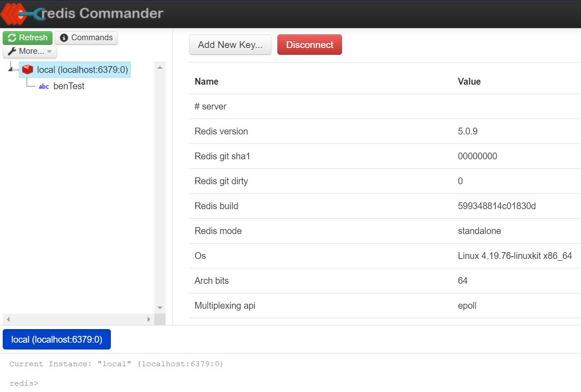The image size is (581, 392).
Task: Select the benTest key in tree
Action: pos(69,86)
